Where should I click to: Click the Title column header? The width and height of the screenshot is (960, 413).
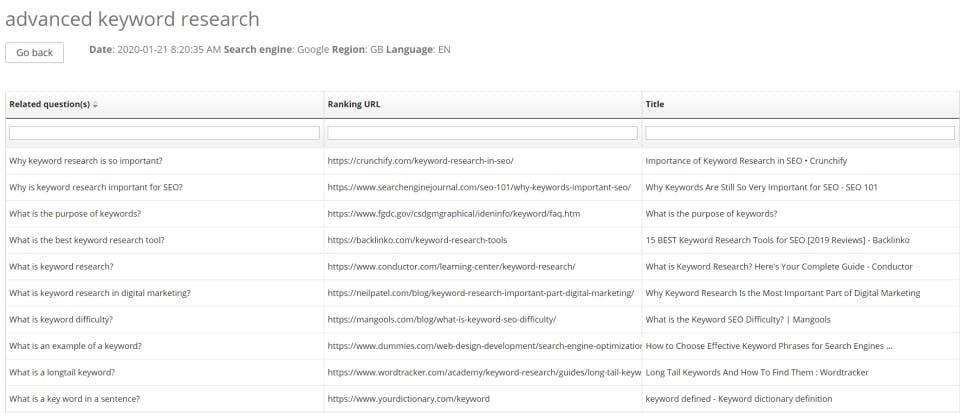pyautogui.click(x=655, y=104)
